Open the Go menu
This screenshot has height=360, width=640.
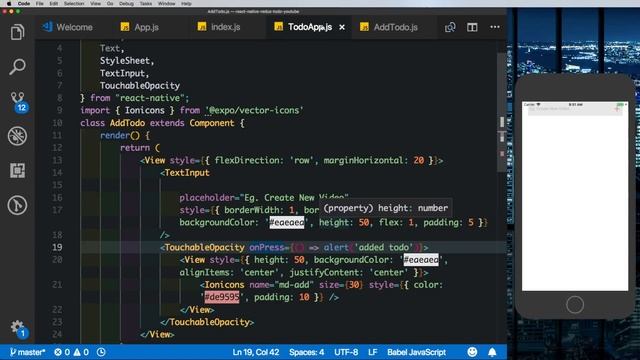pyautogui.click(x=110, y=4)
